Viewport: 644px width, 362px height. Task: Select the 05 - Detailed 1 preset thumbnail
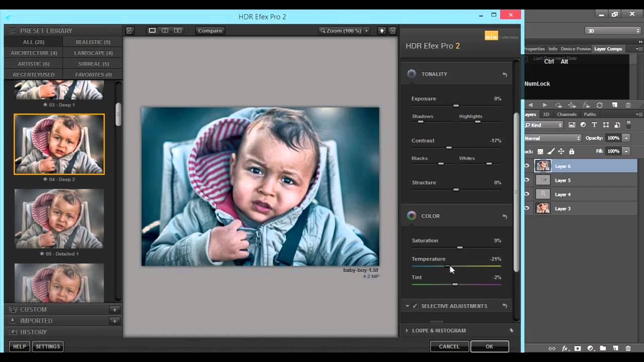[59, 219]
